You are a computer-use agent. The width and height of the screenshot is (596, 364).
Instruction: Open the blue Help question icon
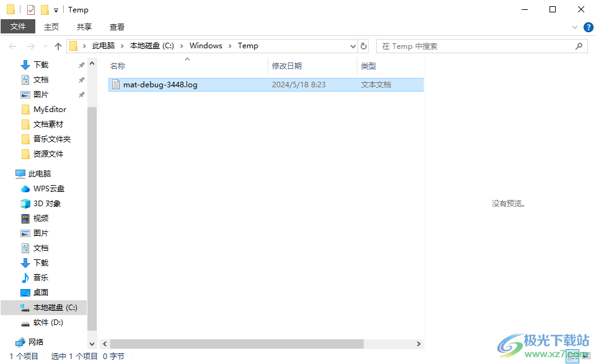(588, 27)
